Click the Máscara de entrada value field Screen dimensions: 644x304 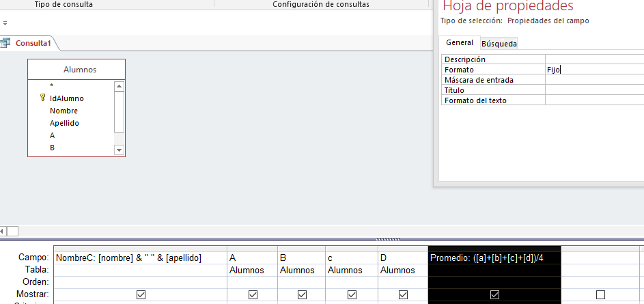pyautogui.click(x=594, y=80)
